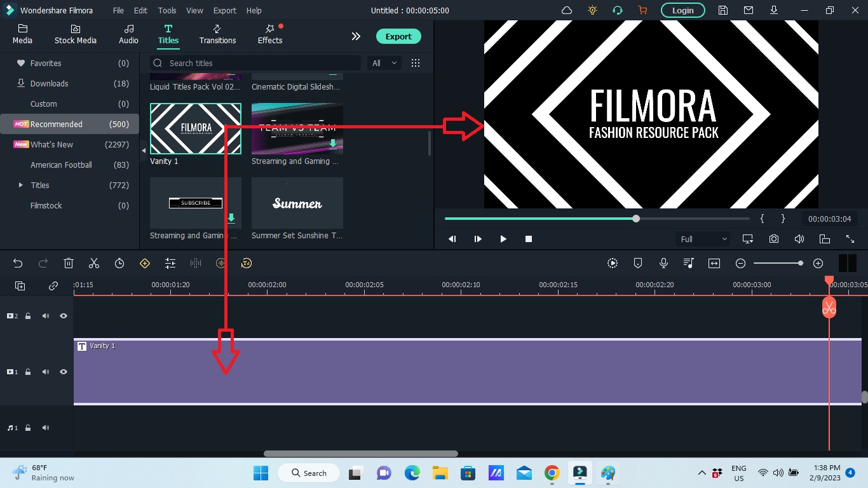
Task: Open the audio mixer icon
Action: (689, 263)
